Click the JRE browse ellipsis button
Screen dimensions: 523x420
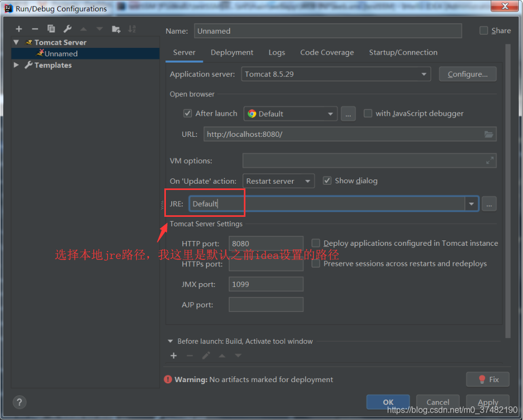[489, 204]
